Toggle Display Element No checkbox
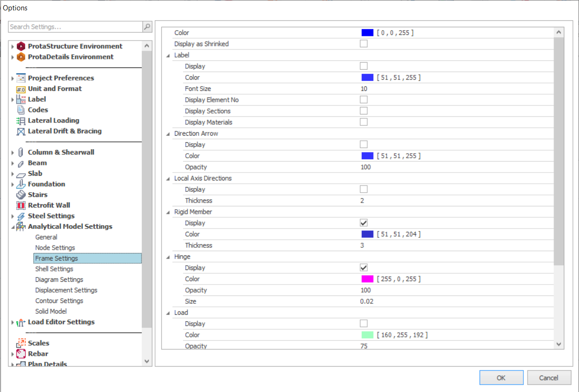 coord(364,100)
